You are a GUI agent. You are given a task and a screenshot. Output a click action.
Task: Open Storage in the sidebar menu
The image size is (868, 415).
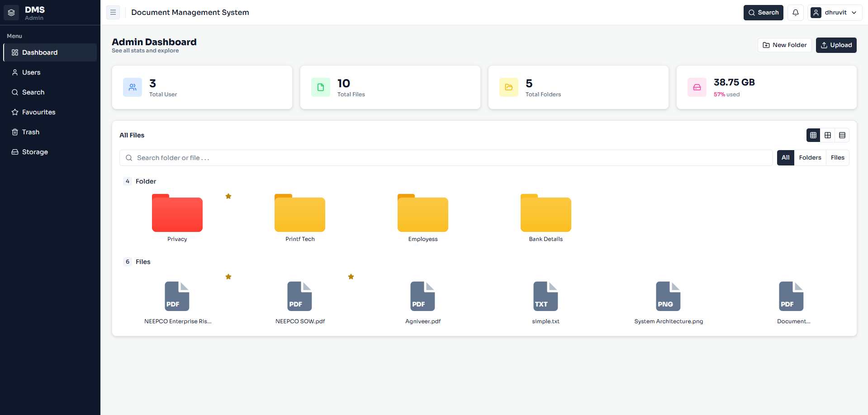[50, 152]
